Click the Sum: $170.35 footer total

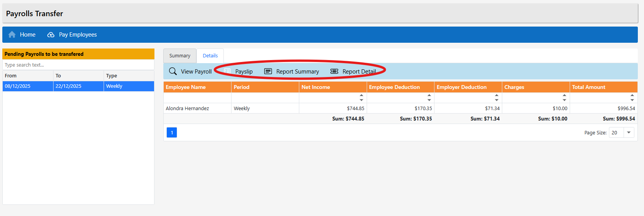click(x=416, y=119)
